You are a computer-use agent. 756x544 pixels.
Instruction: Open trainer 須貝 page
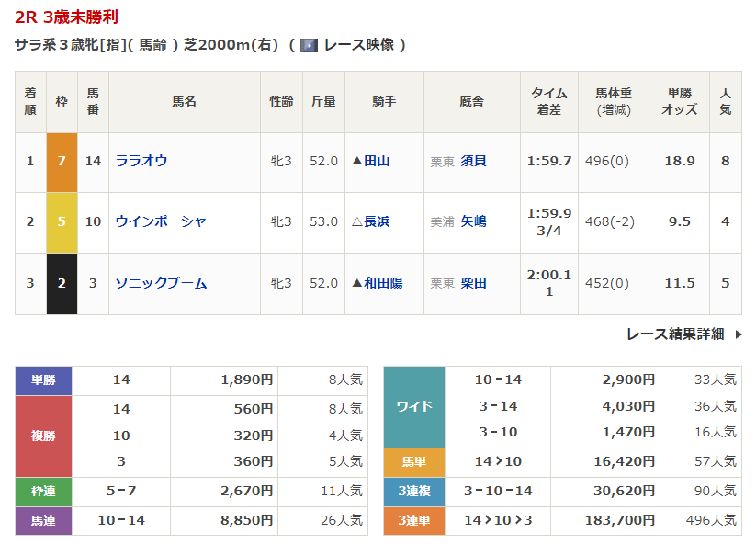(473, 161)
